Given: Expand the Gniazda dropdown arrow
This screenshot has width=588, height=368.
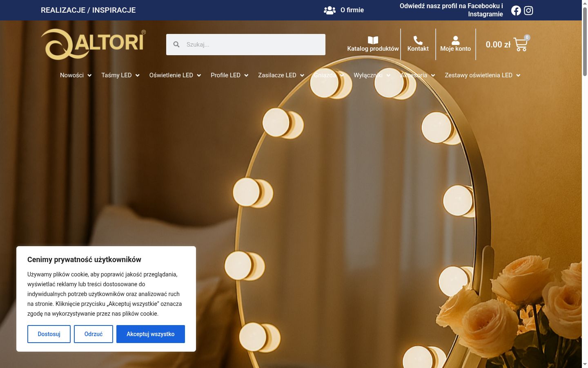Looking at the screenshot, I should pos(342,75).
